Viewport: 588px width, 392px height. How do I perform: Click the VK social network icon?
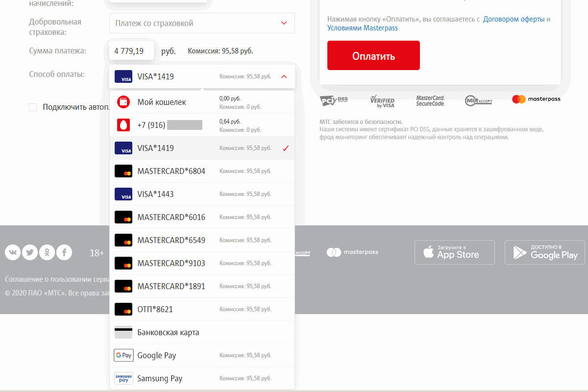pyautogui.click(x=13, y=252)
